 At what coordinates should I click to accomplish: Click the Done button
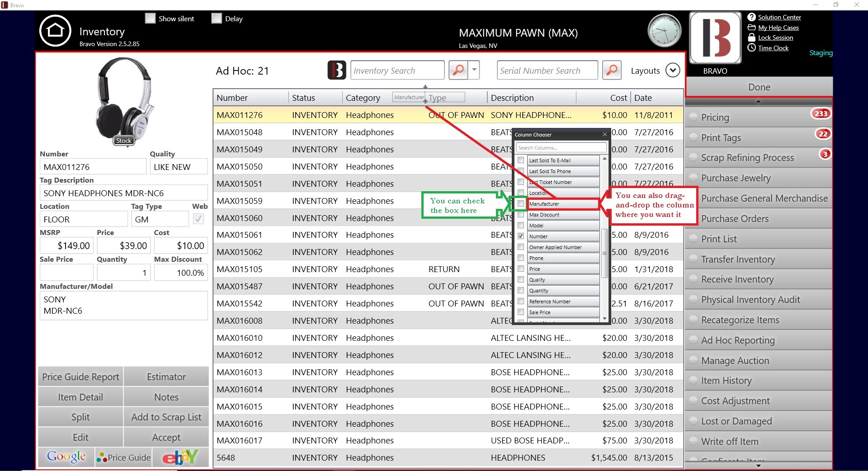(759, 87)
